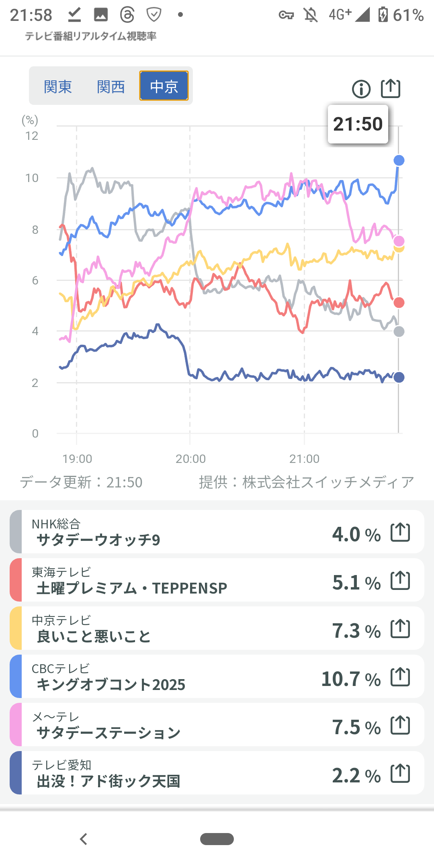Share the CBCテレビ キングオブコント2025 rating
The image size is (434, 868).
pos(400,677)
